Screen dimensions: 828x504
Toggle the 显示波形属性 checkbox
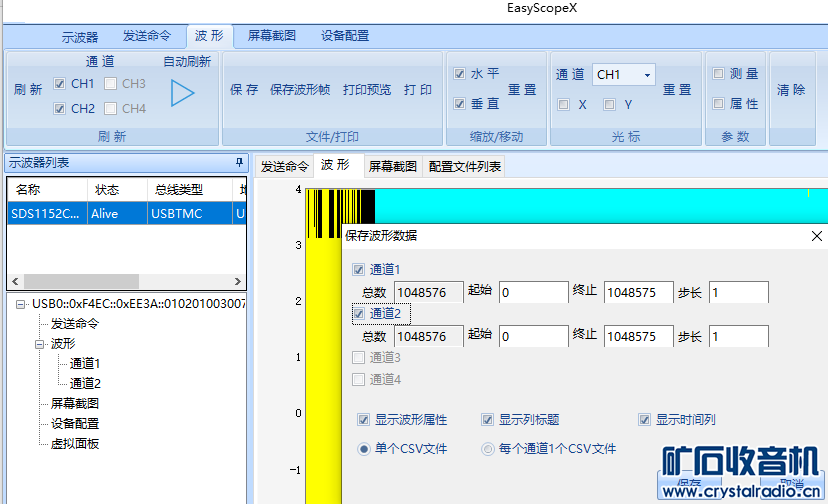pyautogui.click(x=363, y=420)
